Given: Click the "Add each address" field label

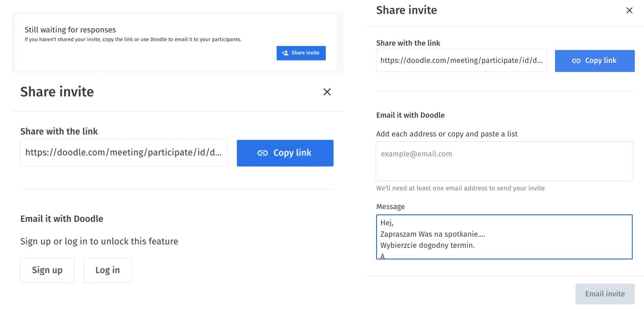Looking at the screenshot, I should [447, 134].
